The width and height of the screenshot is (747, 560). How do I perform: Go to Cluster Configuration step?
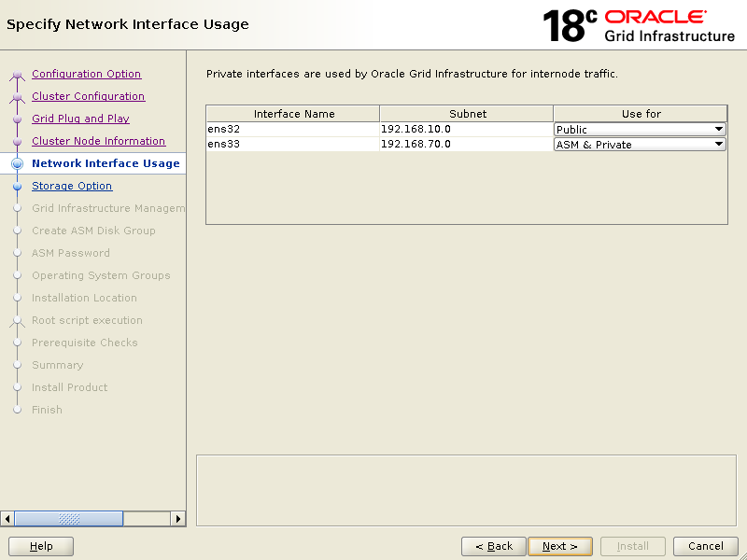click(88, 96)
